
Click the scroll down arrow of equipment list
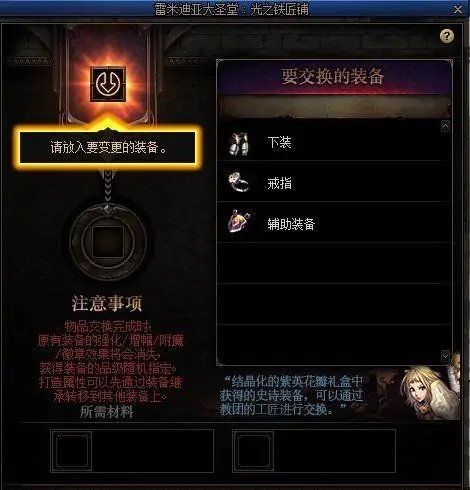[x=445, y=356]
